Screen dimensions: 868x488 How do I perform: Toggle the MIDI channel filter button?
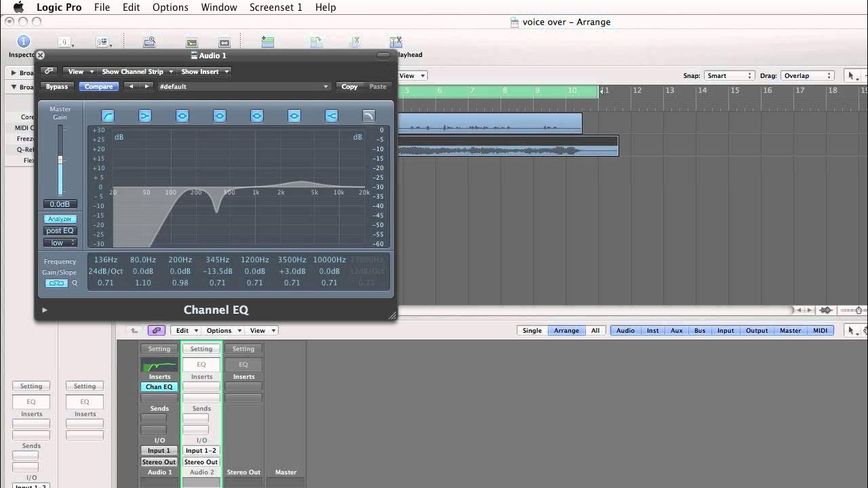coord(821,331)
